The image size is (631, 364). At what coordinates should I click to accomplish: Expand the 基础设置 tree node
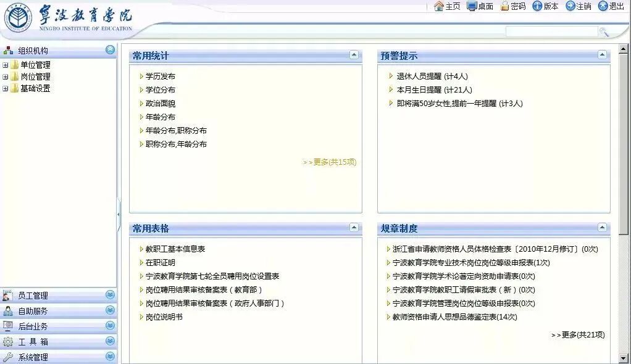(5, 88)
